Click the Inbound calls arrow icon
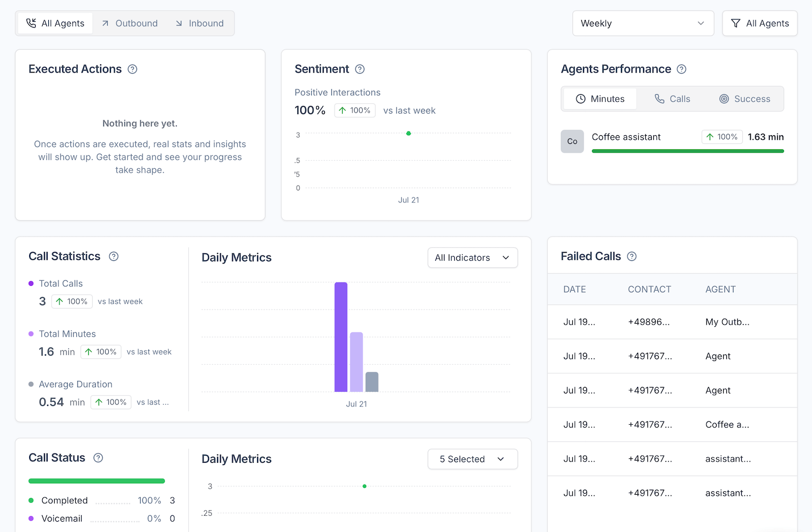Image resolution: width=812 pixels, height=532 pixels. [179, 23]
